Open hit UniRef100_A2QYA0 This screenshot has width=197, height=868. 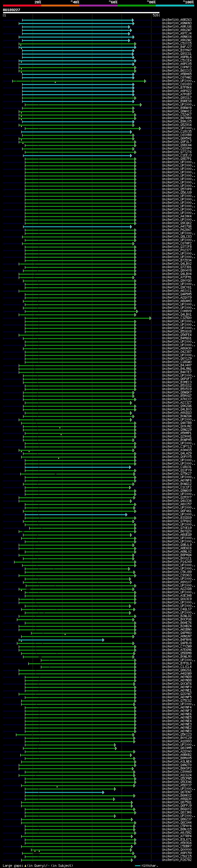point(177,751)
